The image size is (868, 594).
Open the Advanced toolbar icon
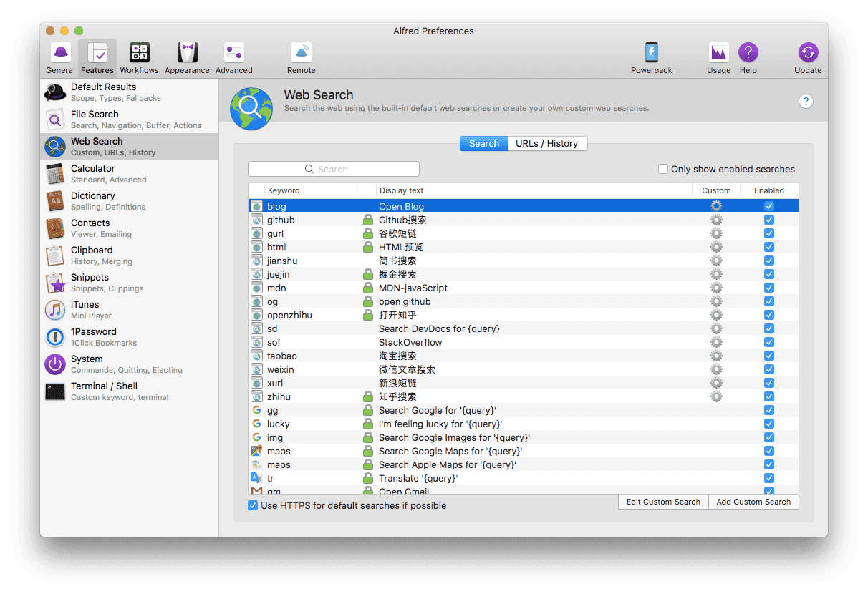234,58
